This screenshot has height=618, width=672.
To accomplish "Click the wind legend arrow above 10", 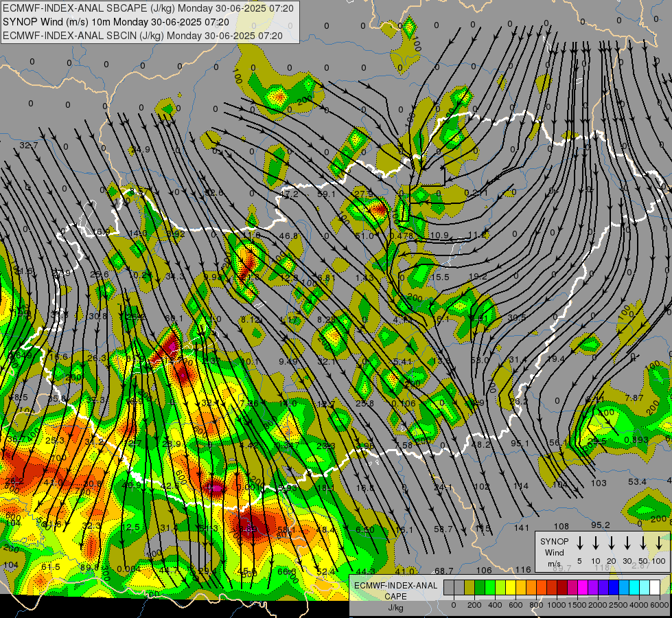I will pyautogui.click(x=596, y=543).
